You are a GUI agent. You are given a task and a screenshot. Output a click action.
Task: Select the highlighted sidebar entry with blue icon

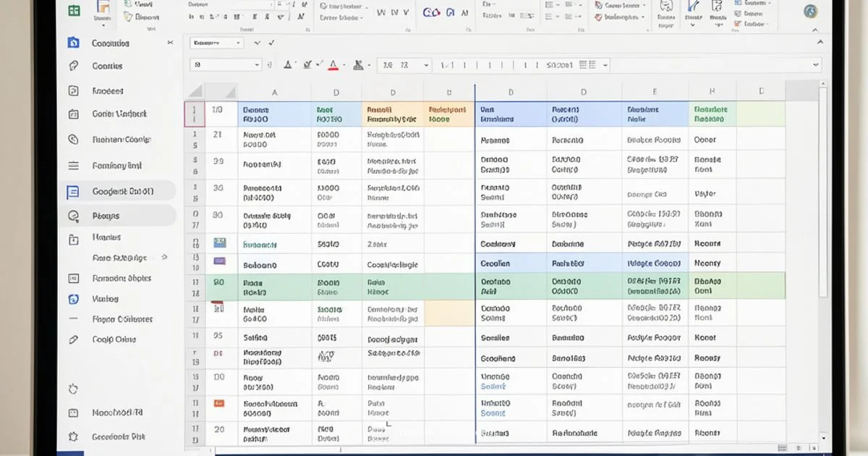(119, 192)
